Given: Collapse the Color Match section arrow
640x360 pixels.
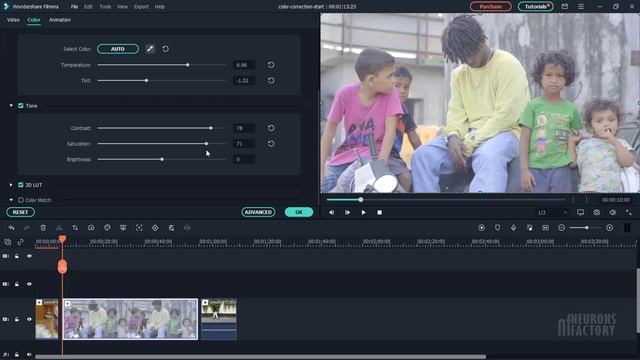Looking at the screenshot, I should pos(11,200).
